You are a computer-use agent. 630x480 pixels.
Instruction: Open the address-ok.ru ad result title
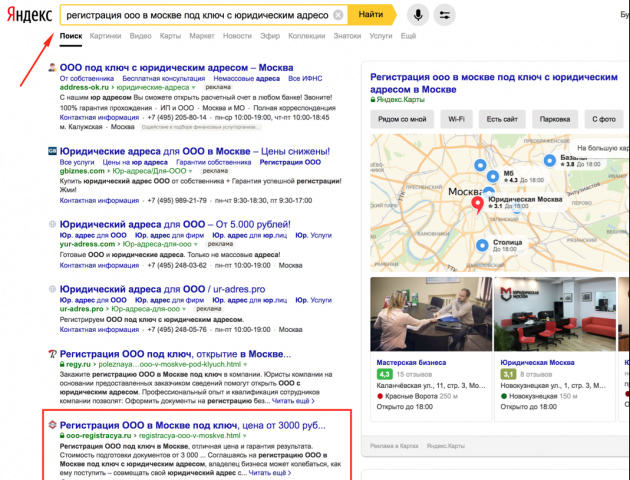[176, 67]
